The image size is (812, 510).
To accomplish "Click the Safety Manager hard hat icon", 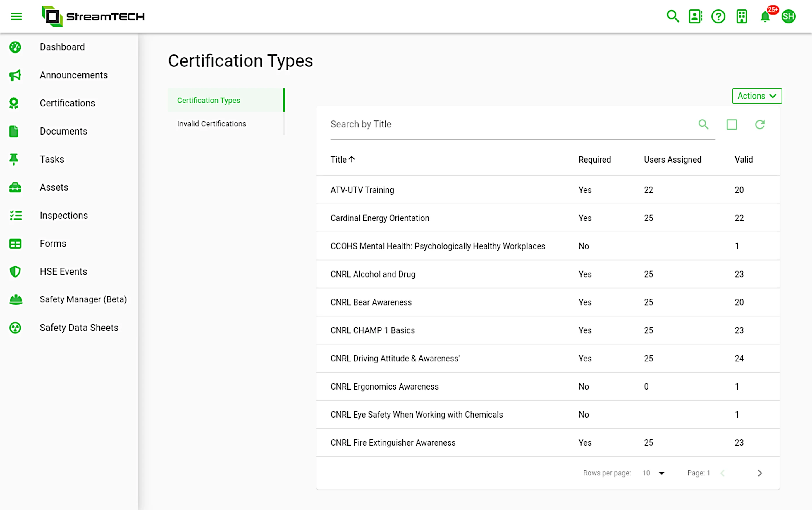I will [16, 299].
